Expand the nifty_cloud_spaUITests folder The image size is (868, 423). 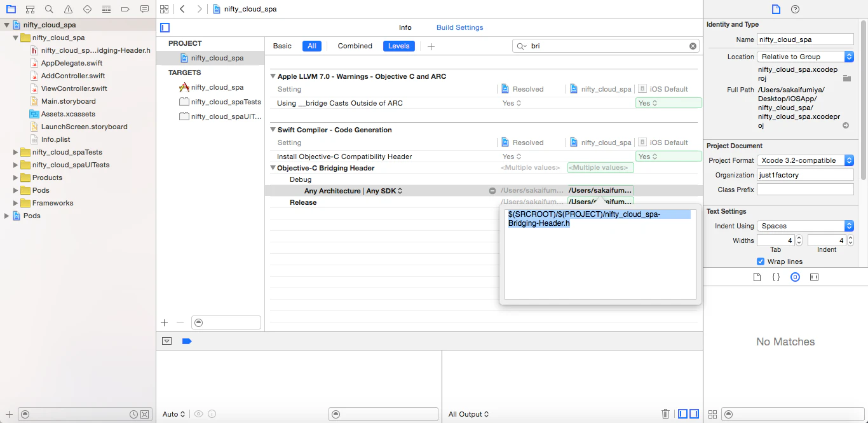16,165
